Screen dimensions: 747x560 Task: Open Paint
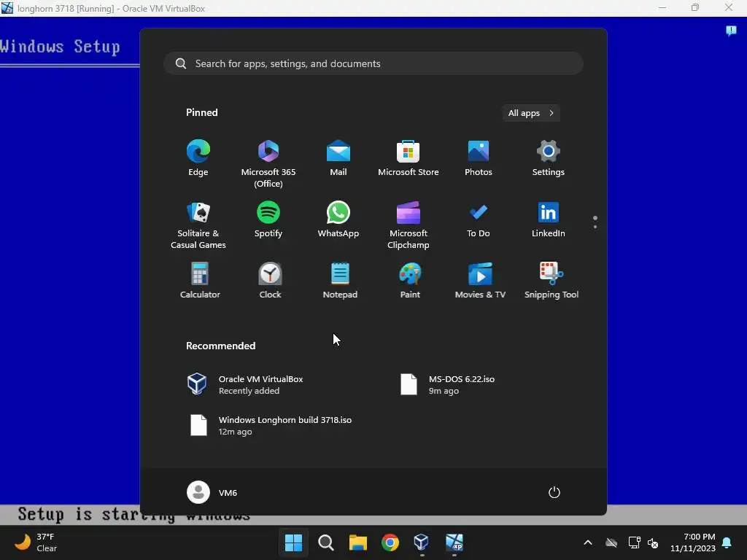click(410, 281)
